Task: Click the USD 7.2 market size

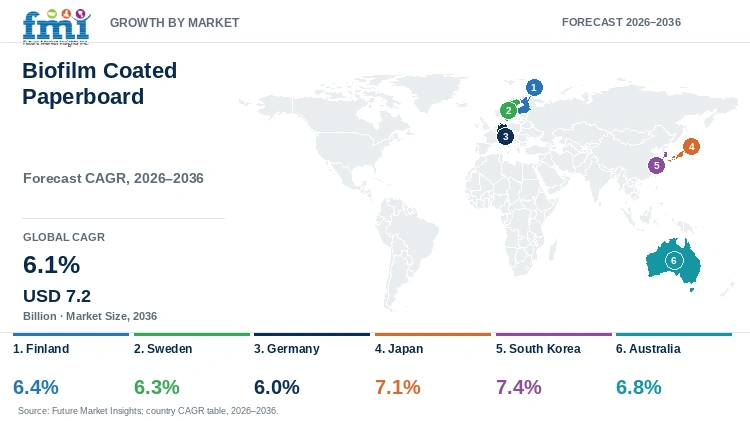Action: point(57,296)
